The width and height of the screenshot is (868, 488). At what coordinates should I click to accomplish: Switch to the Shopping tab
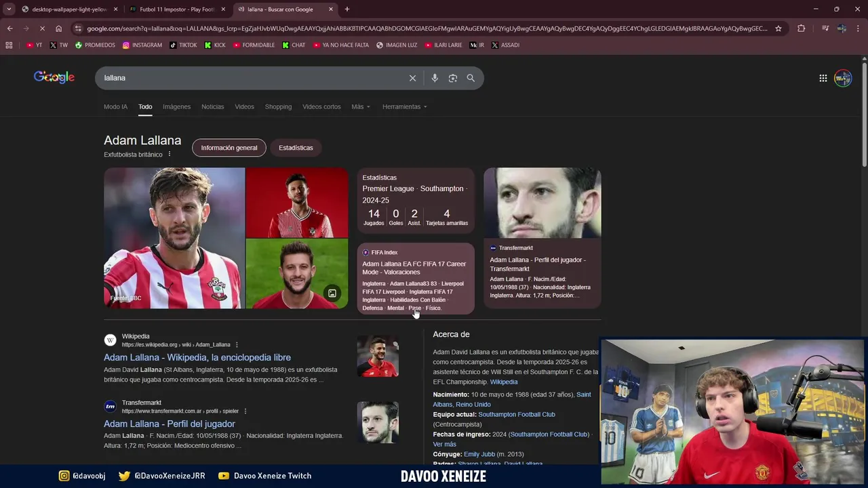[278, 107]
